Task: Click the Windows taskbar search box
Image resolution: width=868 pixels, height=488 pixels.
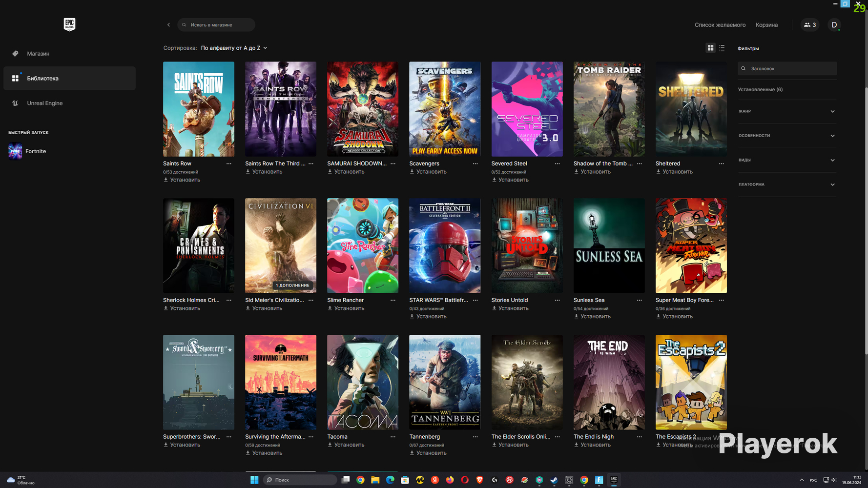Action: point(300,480)
